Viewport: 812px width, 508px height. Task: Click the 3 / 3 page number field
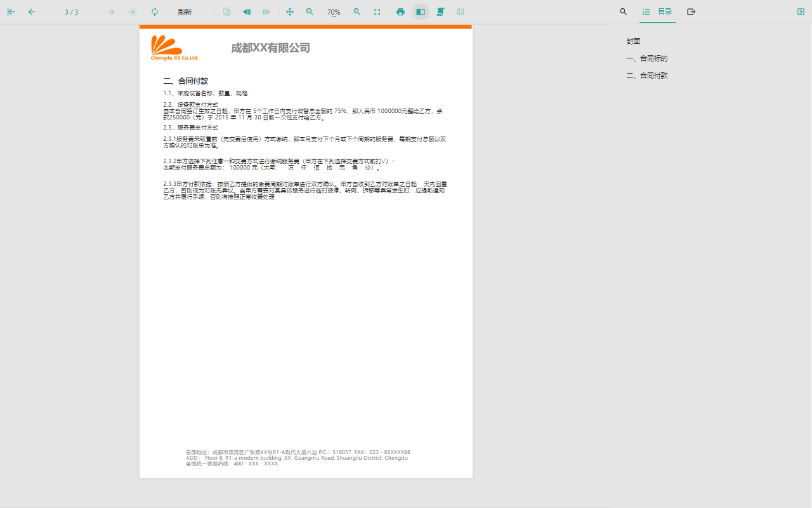[72, 12]
